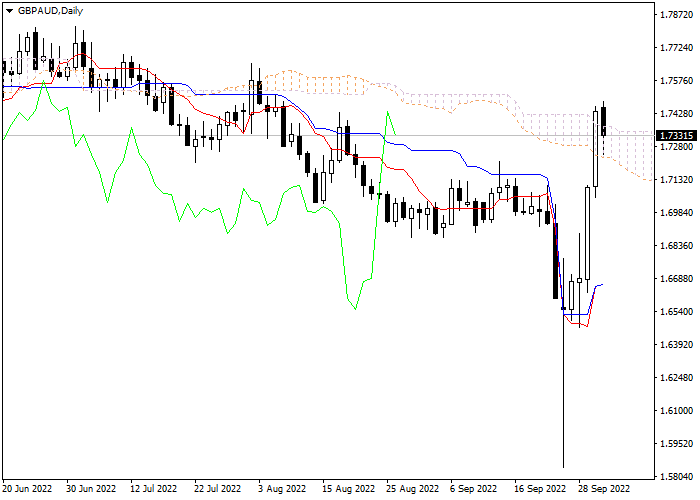Click the 1.66880 price scale value
Image resolution: width=700 pixels, height=500 pixels.
[676, 279]
